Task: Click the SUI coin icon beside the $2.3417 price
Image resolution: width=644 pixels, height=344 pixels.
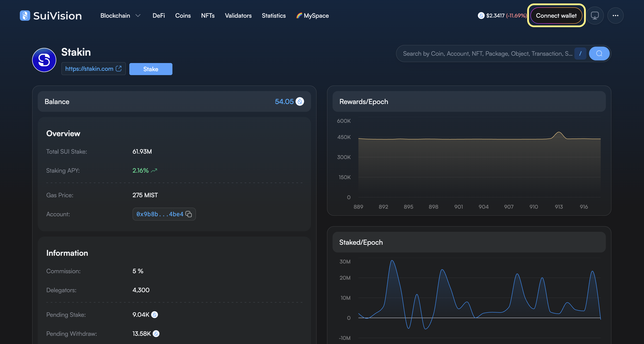Action: (x=481, y=16)
